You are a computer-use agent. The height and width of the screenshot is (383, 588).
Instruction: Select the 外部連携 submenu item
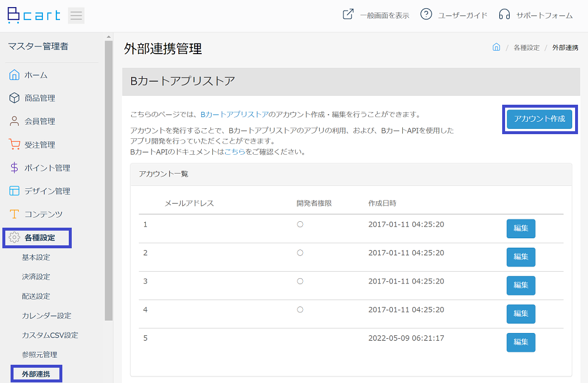(x=36, y=374)
